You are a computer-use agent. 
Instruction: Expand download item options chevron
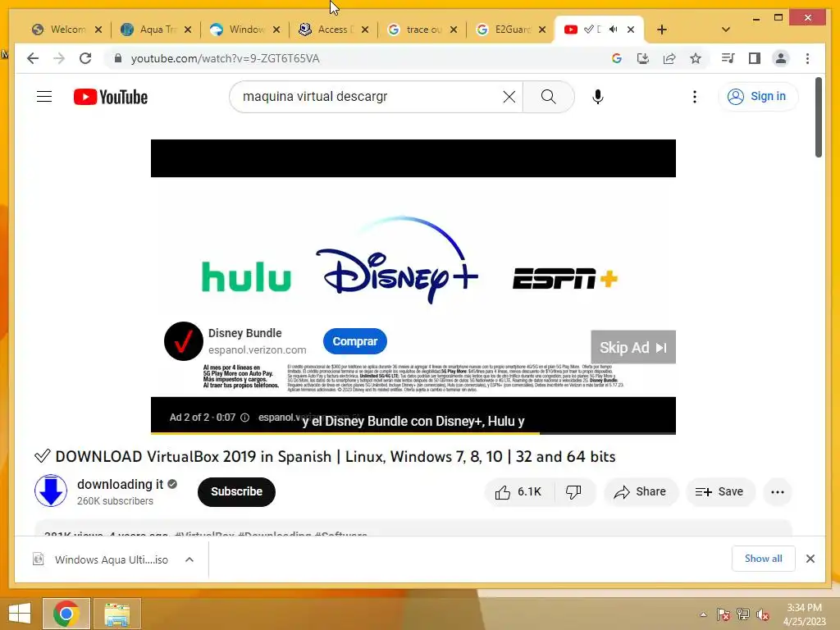[189, 559]
